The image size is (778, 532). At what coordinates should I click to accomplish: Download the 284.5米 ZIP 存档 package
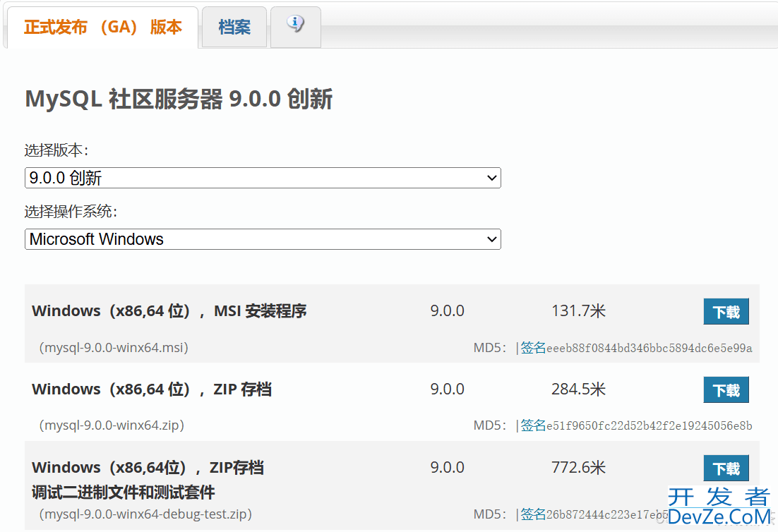click(x=726, y=390)
